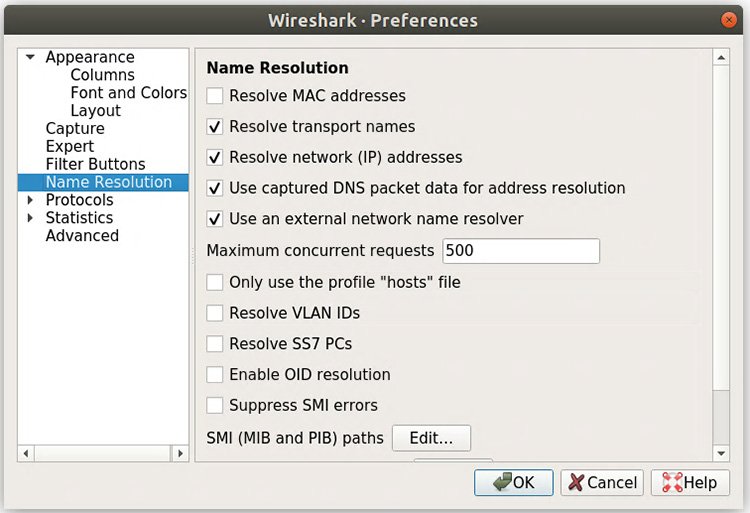The image size is (750, 513).
Task: Expand the Statistics tree node
Action: [31, 218]
